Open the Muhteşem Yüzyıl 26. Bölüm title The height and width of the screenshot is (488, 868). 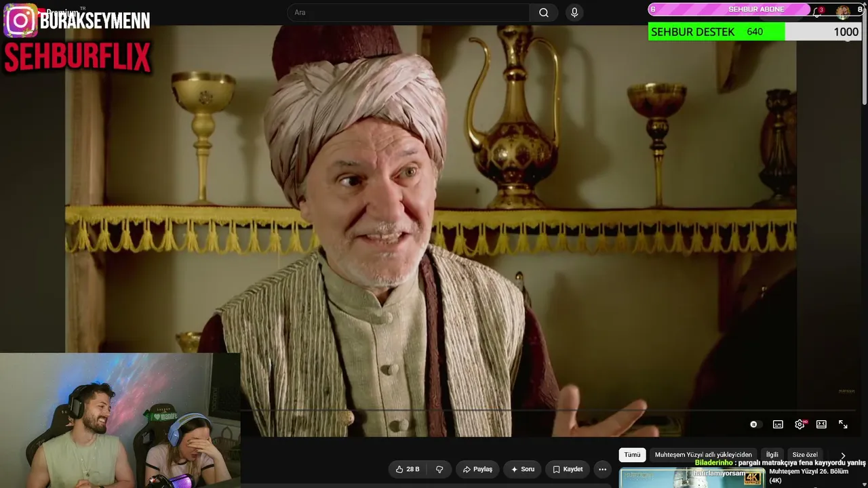pyautogui.click(x=808, y=476)
